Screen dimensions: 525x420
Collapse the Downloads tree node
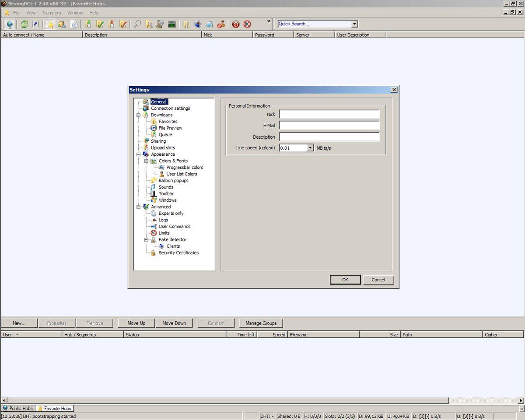point(139,115)
